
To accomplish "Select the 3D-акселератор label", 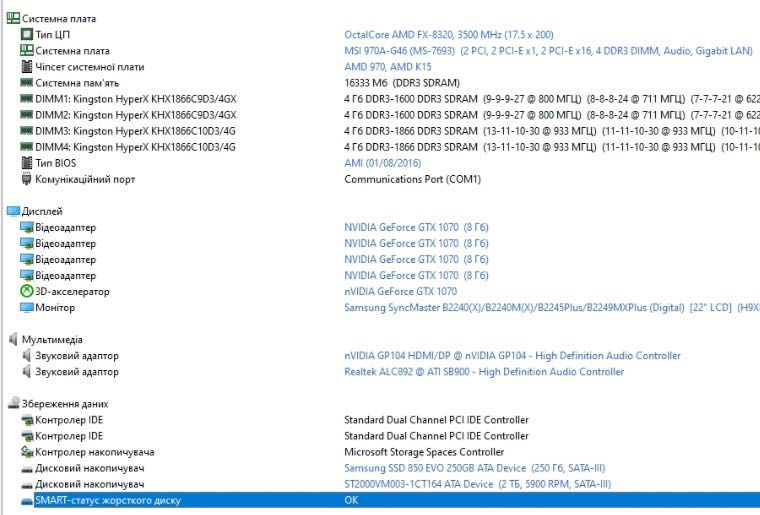I will pos(72,291).
